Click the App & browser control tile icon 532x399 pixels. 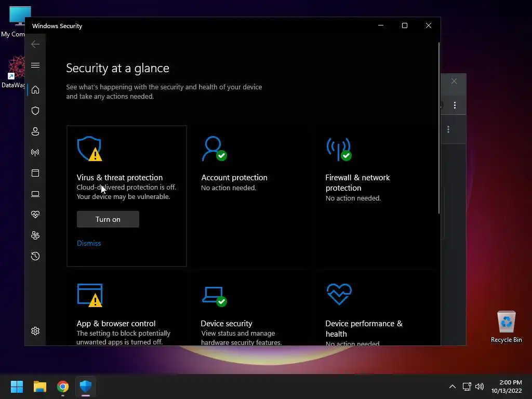point(90,295)
